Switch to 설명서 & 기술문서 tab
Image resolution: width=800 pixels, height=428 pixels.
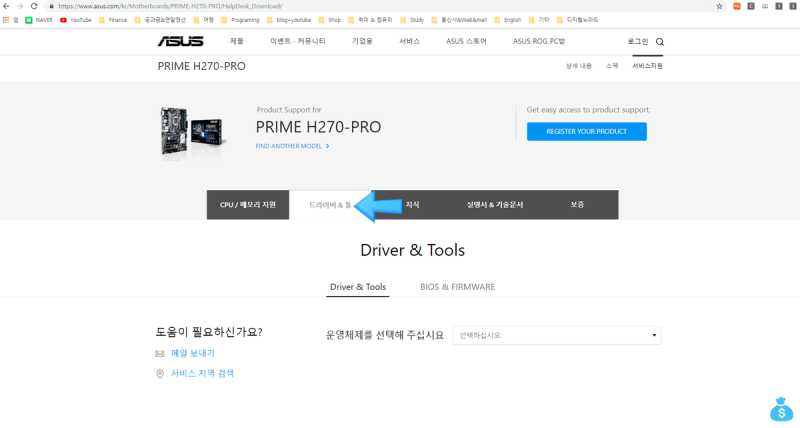point(495,205)
